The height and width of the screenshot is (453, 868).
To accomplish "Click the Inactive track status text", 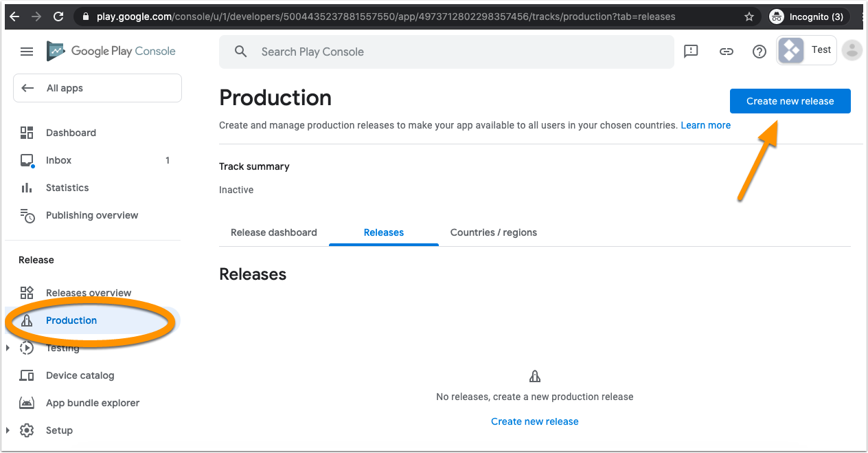I will click(x=236, y=190).
